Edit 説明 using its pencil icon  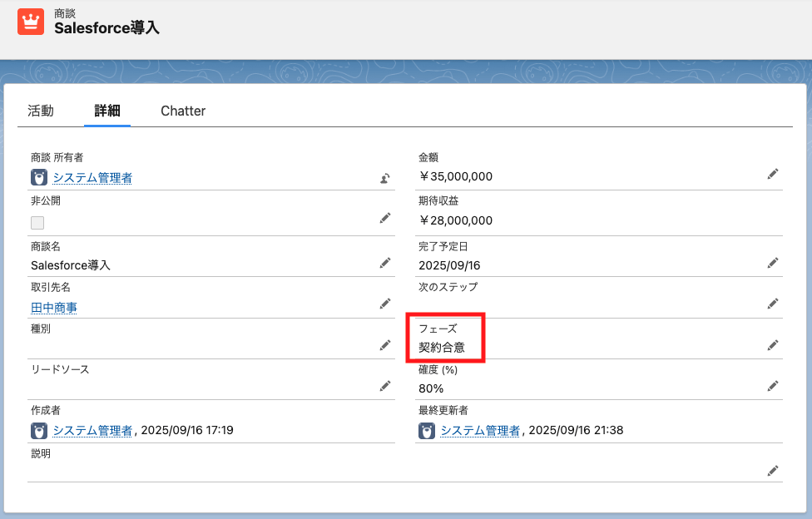coord(772,471)
